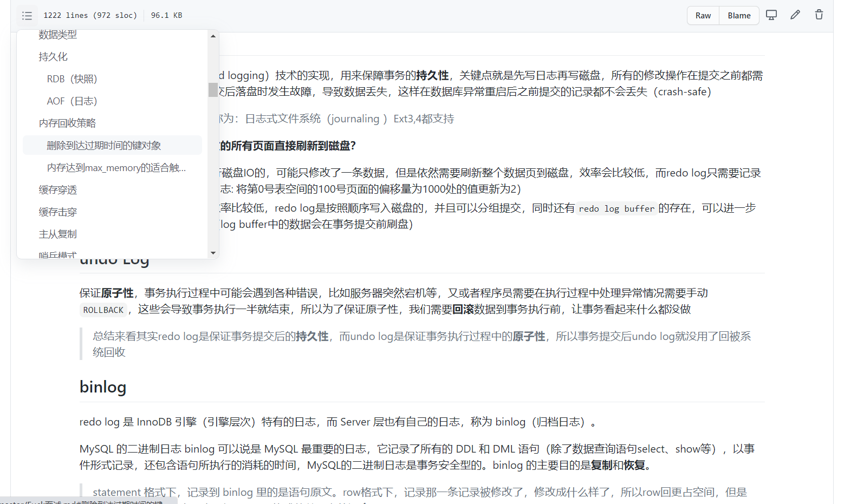
Task: Select AOF（日志）outline entry
Action: [x=112, y=101]
